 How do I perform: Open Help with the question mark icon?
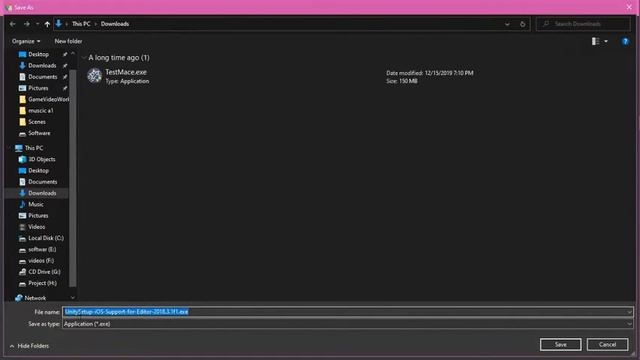pyautogui.click(x=625, y=41)
